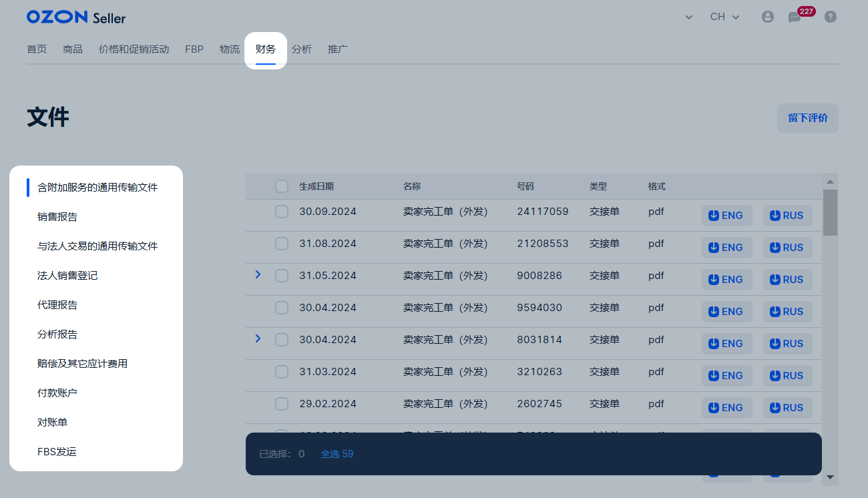Open 销售报告 in the sidebar
This screenshot has width=868, height=498.
tap(57, 217)
